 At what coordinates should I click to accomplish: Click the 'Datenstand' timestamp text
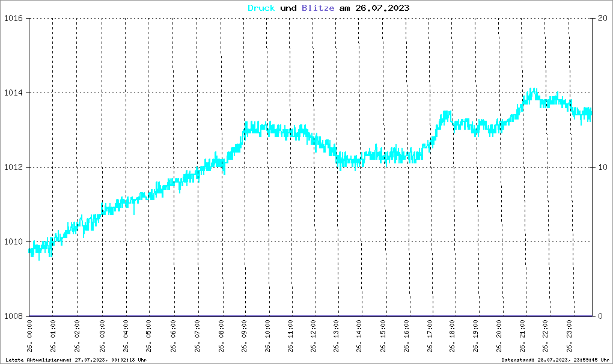click(x=555, y=360)
